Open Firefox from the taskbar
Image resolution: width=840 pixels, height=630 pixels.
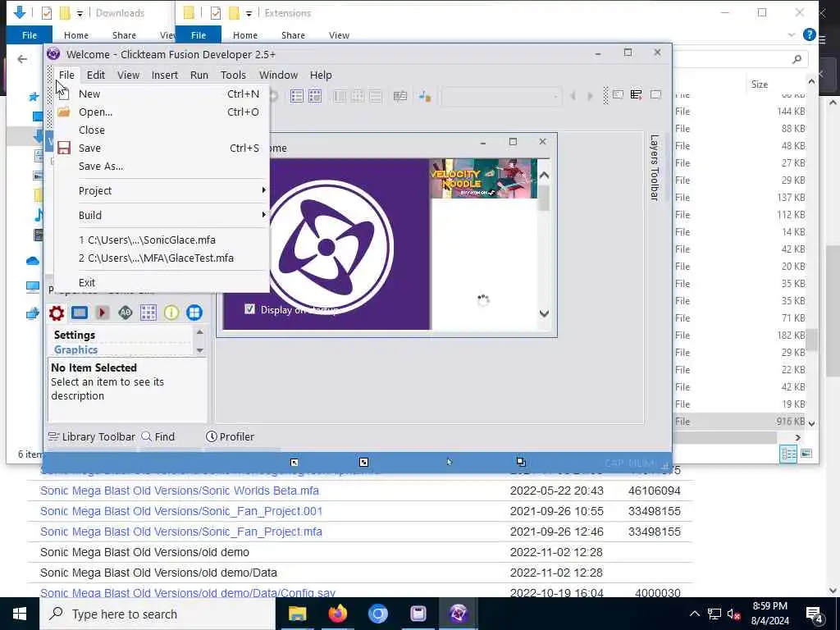tap(337, 614)
